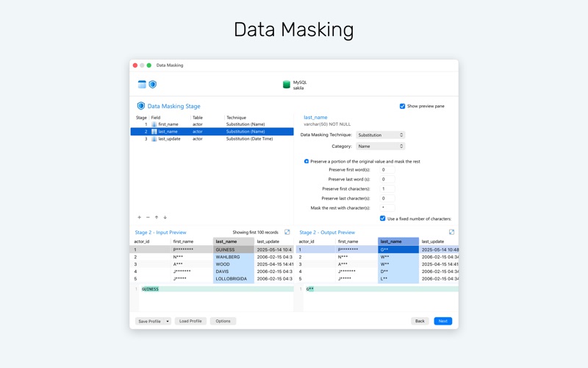Select LOLLOBRIGIDA cell in Input Preview
The height and width of the screenshot is (368, 588).
233,279
